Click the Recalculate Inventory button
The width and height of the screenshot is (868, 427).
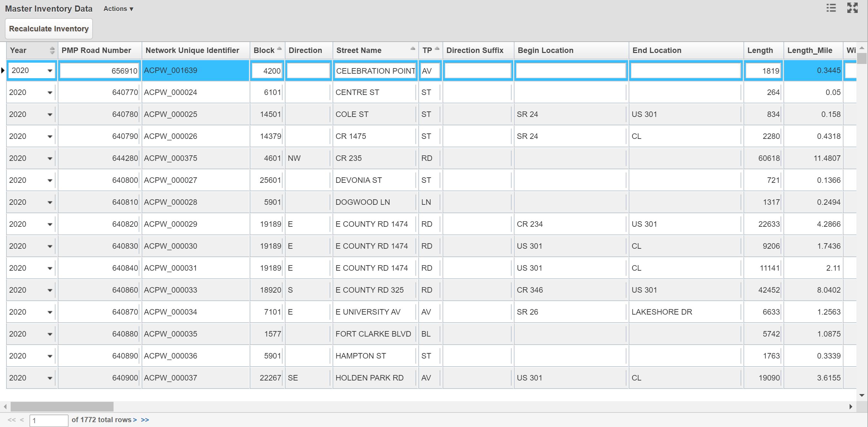pos(49,29)
